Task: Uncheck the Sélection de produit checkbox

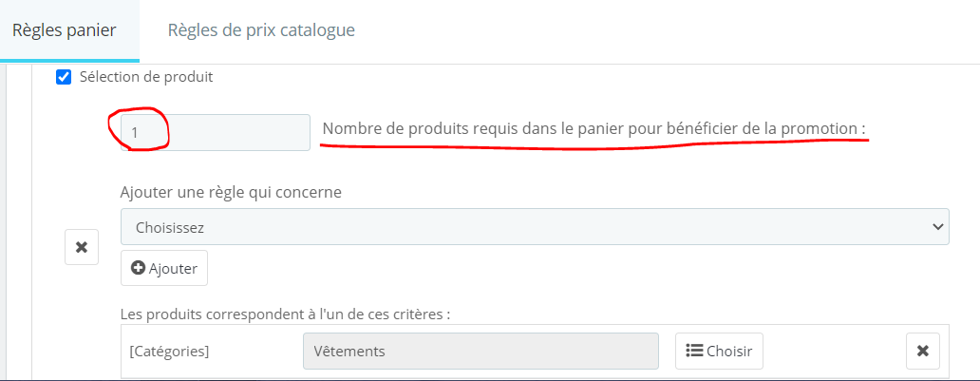Action: pyautogui.click(x=63, y=78)
